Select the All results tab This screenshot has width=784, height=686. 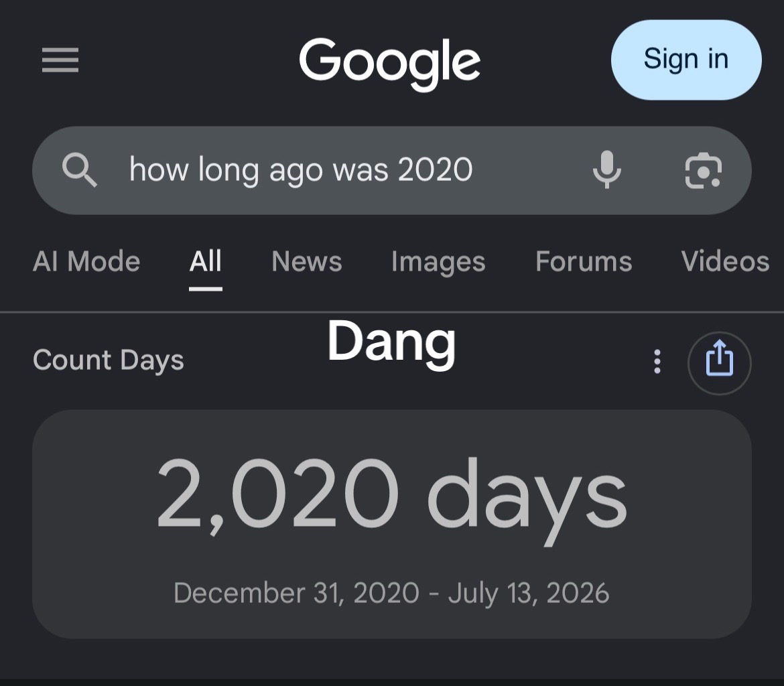206,261
